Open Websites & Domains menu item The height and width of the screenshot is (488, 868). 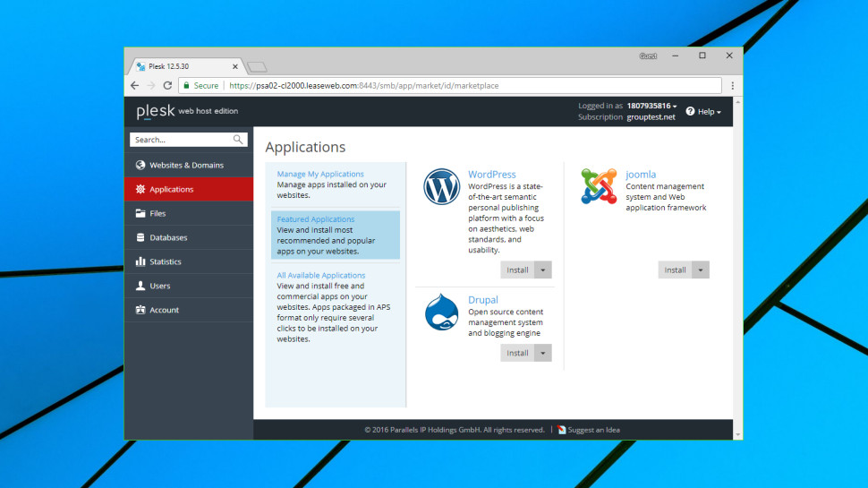tap(189, 165)
